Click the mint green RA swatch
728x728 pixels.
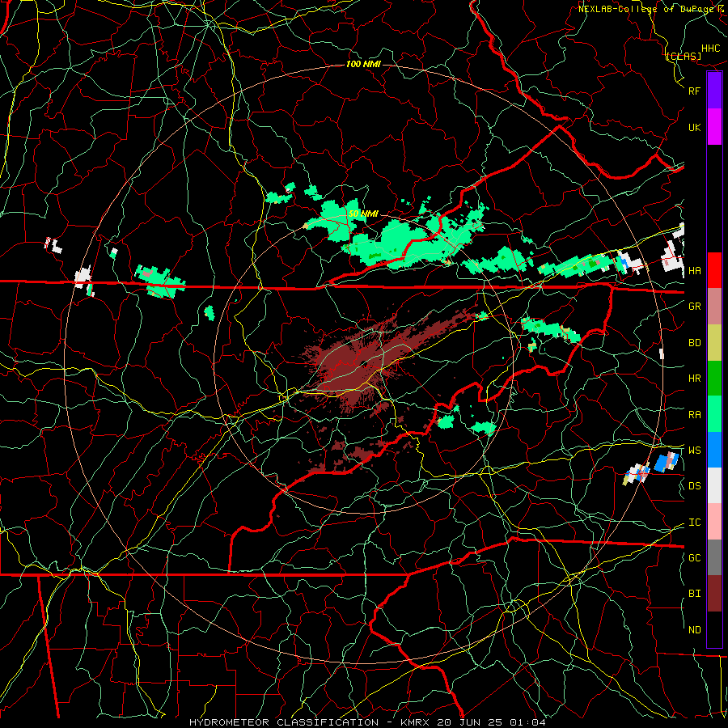[x=714, y=414]
